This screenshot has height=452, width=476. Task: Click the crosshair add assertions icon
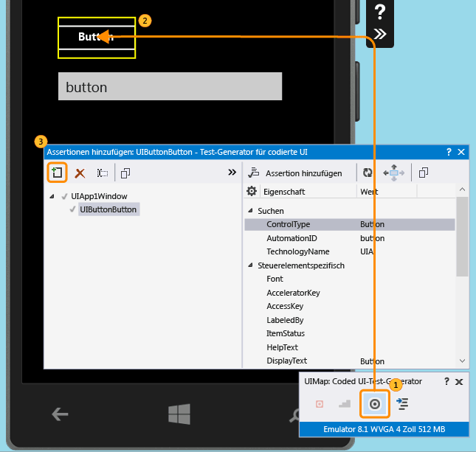pyautogui.click(x=375, y=404)
